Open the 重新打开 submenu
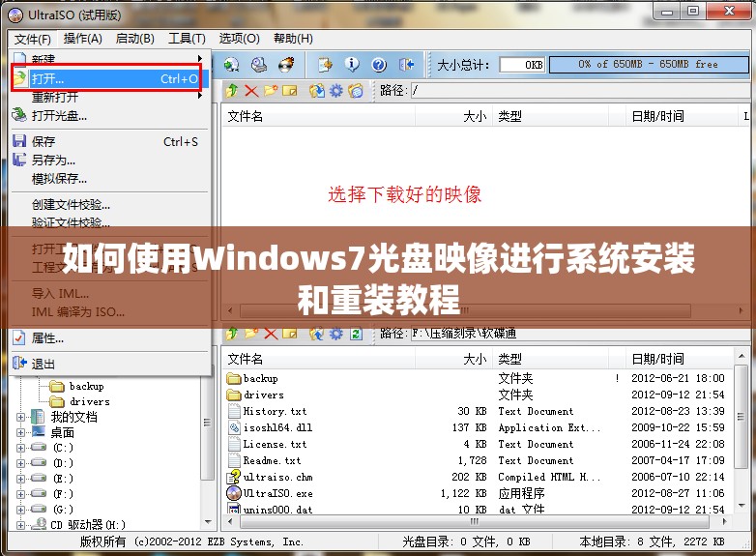This screenshot has width=756, height=556. click(x=110, y=97)
